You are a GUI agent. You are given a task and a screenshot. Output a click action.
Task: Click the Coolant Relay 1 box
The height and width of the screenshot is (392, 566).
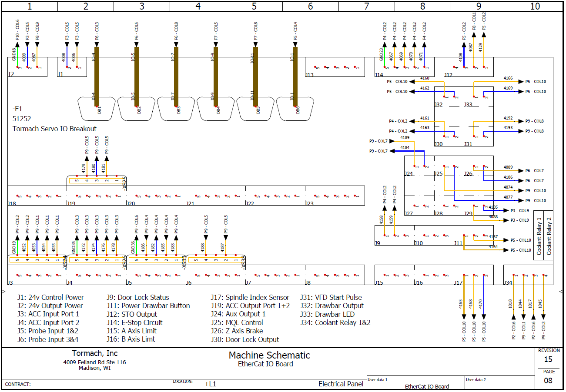(539, 236)
